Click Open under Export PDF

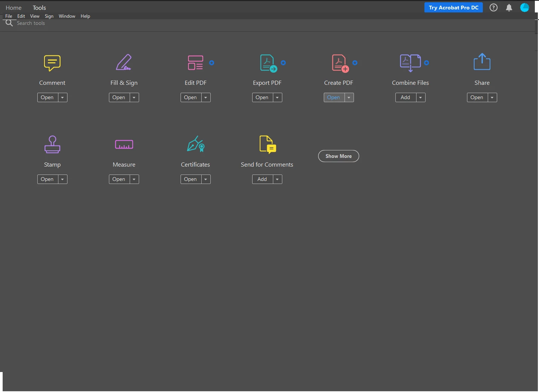coord(262,98)
